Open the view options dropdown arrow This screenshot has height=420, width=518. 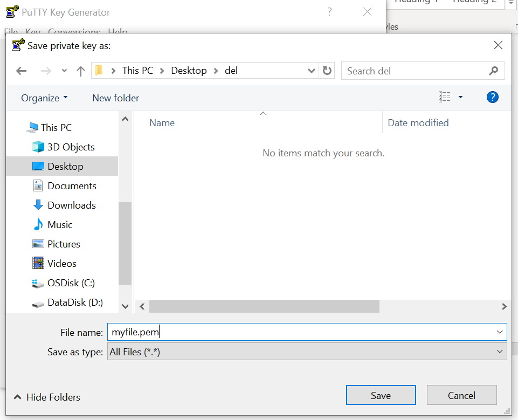[460, 97]
